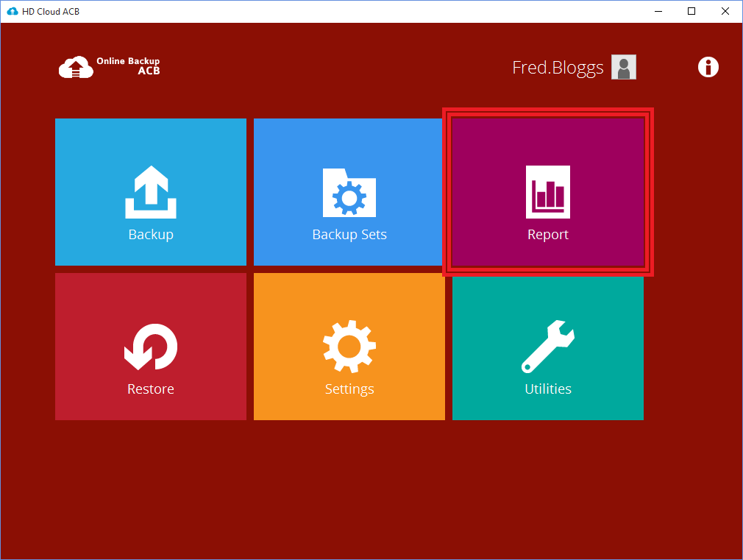Click the Online Backup ACB cloud logo
This screenshot has width=743, height=560.
(110, 67)
